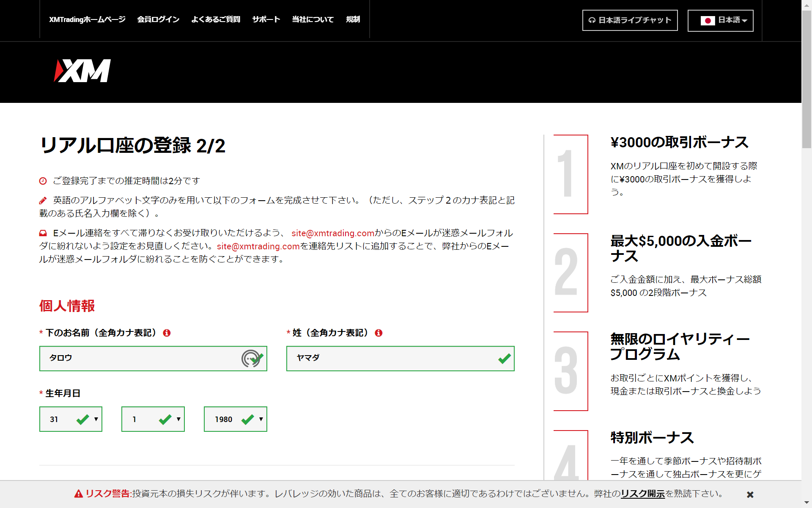Open 会員ログイン menu item
This screenshot has width=812, height=508.
(158, 19)
